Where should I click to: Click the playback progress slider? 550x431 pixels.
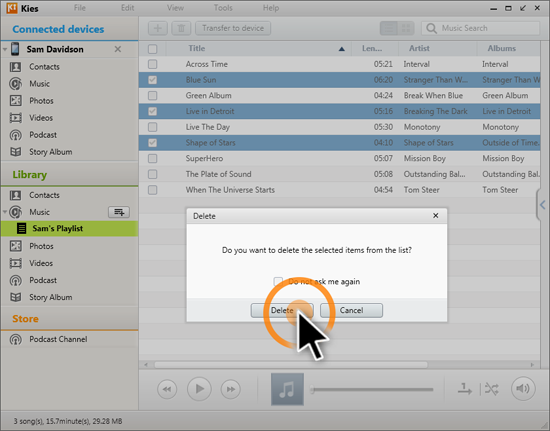pos(372,389)
